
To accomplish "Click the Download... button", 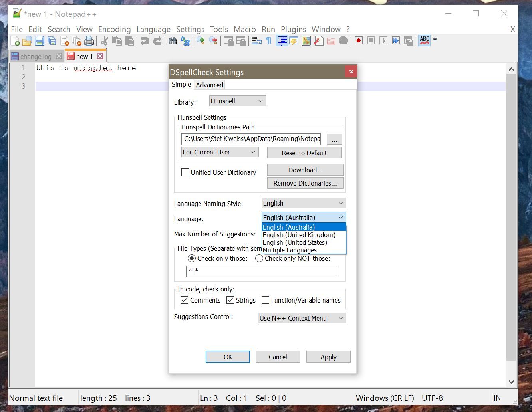I will coord(305,170).
